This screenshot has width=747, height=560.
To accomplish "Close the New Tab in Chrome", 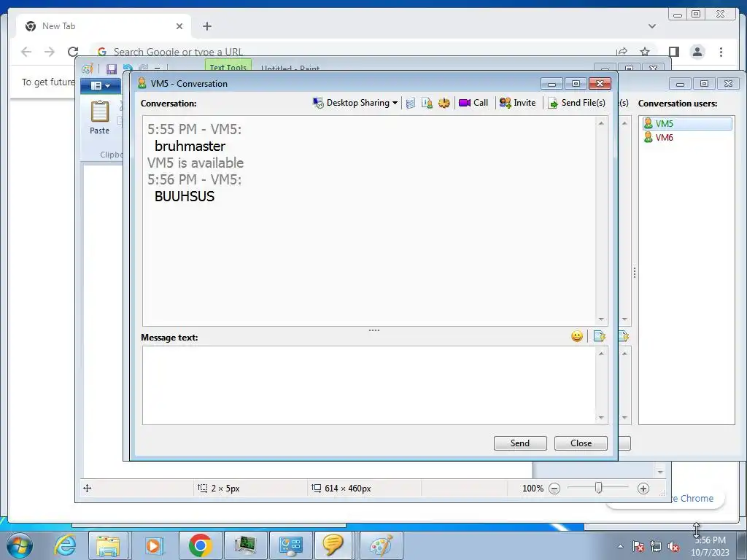I will 179,26.
